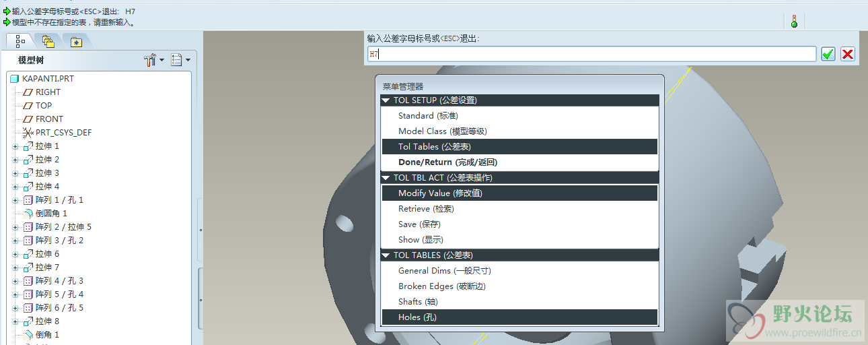The image size is (868, 345).
Task: Select KAPANTI.PRT root in model tree
Action: click(48, 78)
